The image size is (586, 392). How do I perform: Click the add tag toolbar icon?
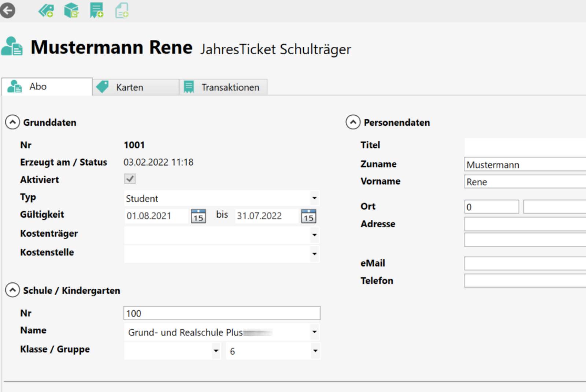(x=46, y=10)
